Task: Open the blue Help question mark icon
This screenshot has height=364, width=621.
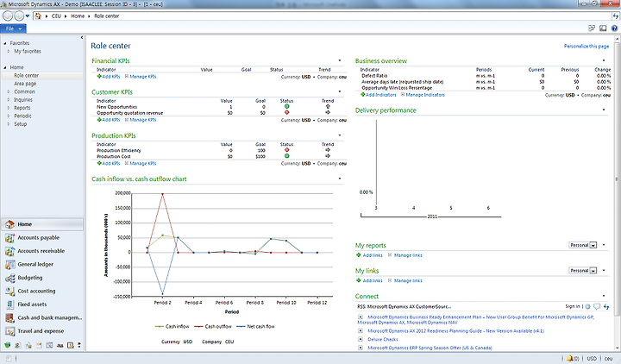Action: (614, 28)
